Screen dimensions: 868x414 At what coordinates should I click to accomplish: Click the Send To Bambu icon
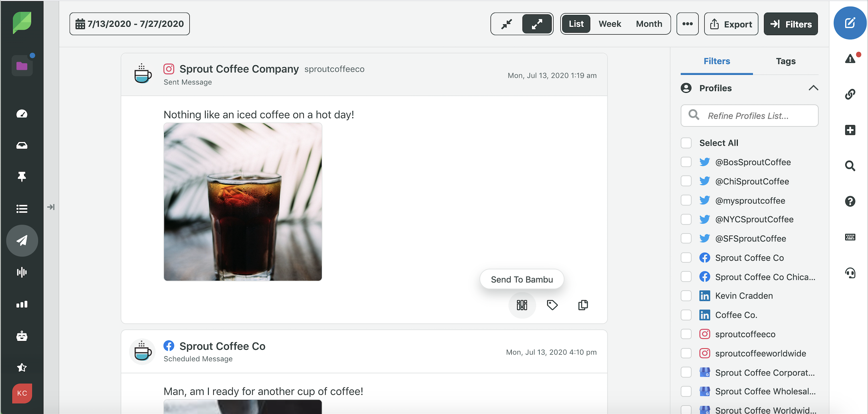[x=522, y=305]
